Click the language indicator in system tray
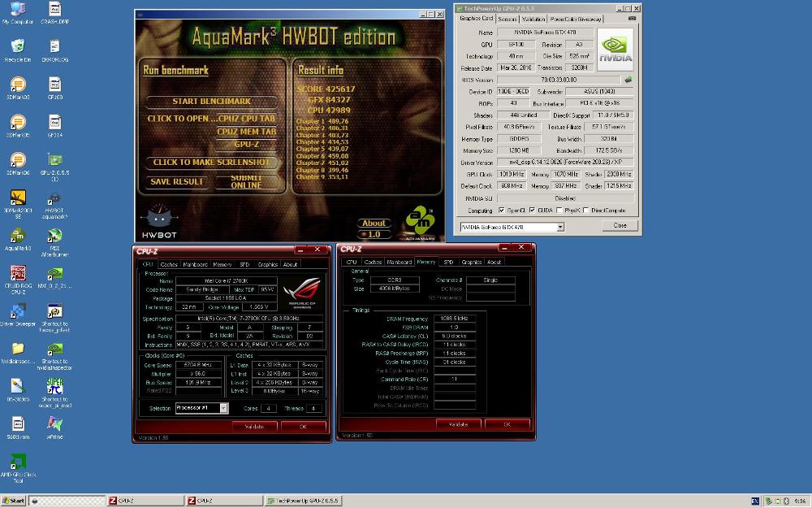Screen dimensions: 812x508 [x=754, y=501]
